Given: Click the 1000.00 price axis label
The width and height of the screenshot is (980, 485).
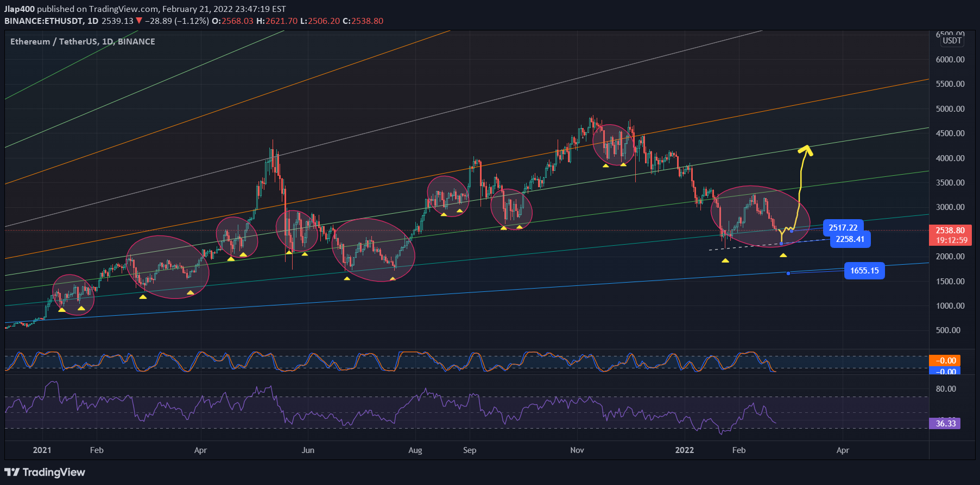Looking at the screenshot, I should pos(950,306).
